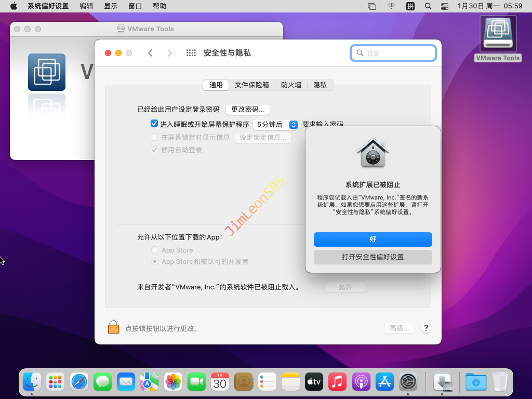Click the 打开安全性偏好设置 button
This screenshot has height=399, width=532.
click(373, 257)
